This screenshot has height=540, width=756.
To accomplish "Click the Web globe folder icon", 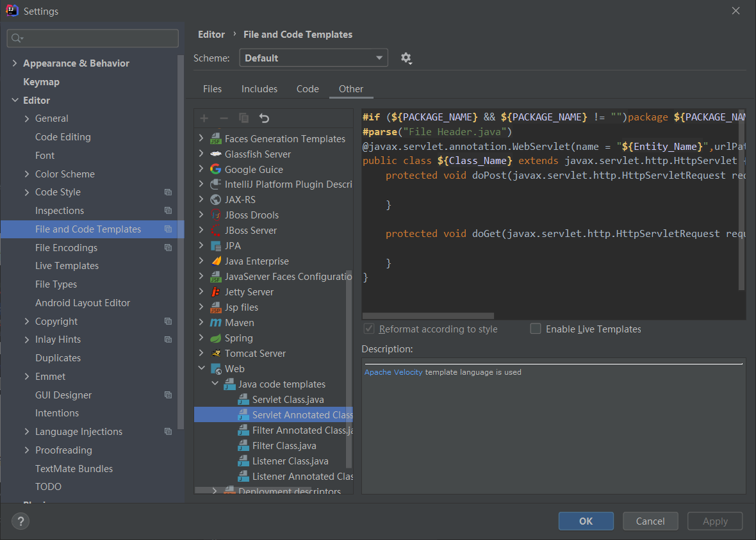I will tap(215, 369).
